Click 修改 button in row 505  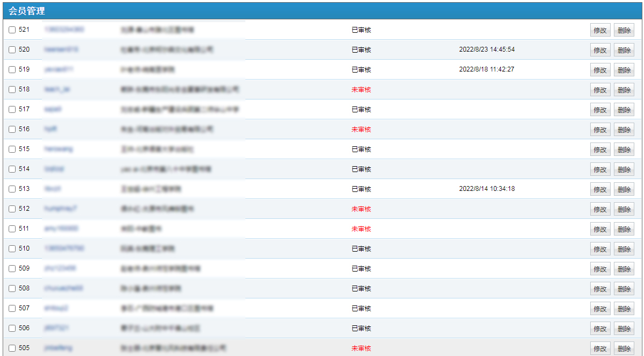(600, 348)
